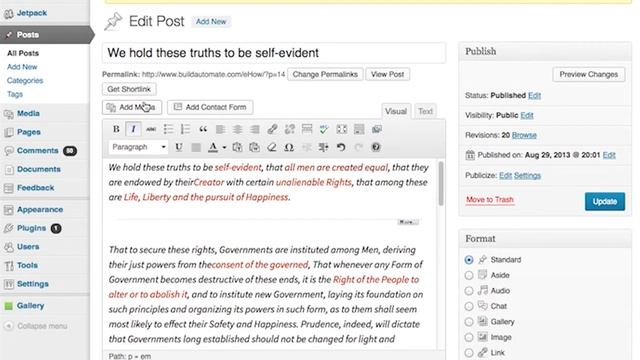Open Settings in the sidebar menu

pyautogui.click(x=33, y=284)
